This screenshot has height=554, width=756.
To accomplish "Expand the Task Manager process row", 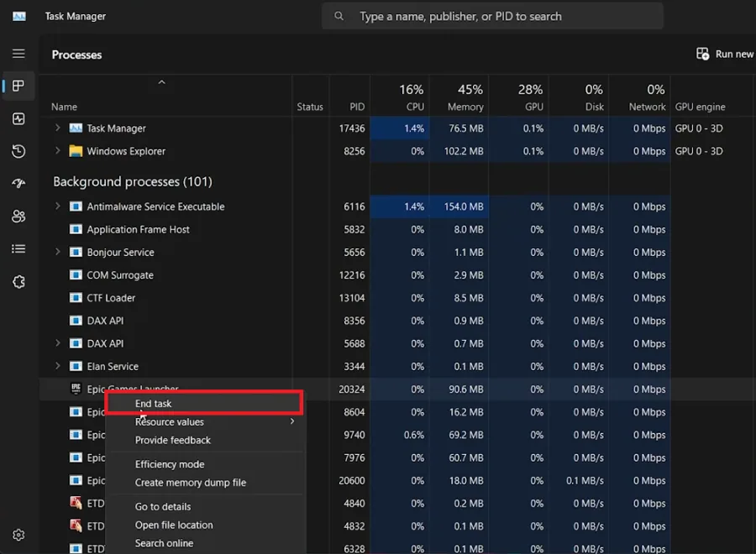I will pyautogui.click(x=58, y=128).
